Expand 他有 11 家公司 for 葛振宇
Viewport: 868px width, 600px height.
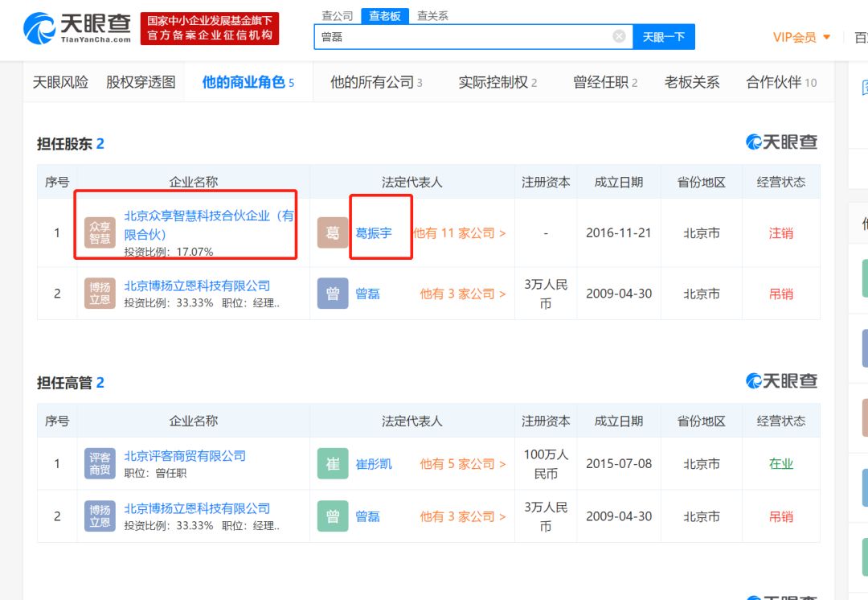point(460,233)
